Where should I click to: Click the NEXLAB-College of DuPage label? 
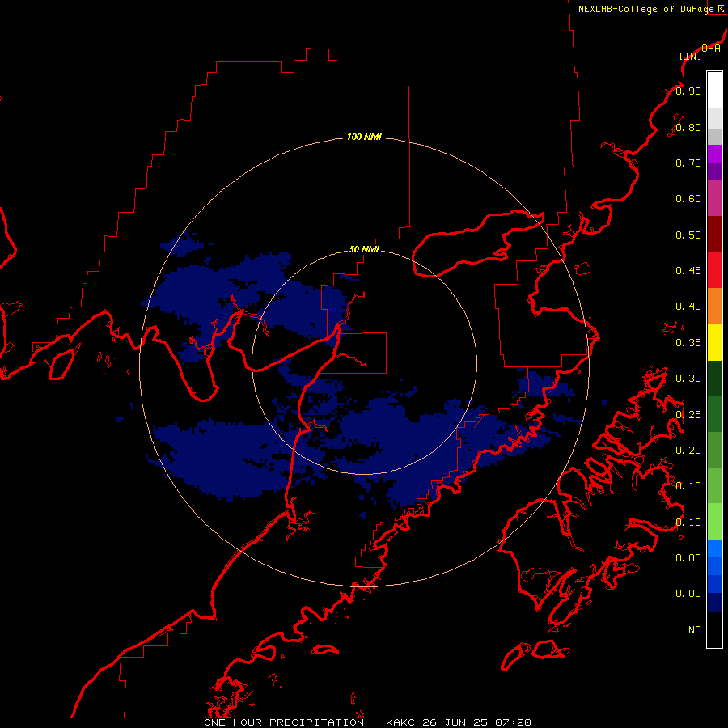coord(645,9)
